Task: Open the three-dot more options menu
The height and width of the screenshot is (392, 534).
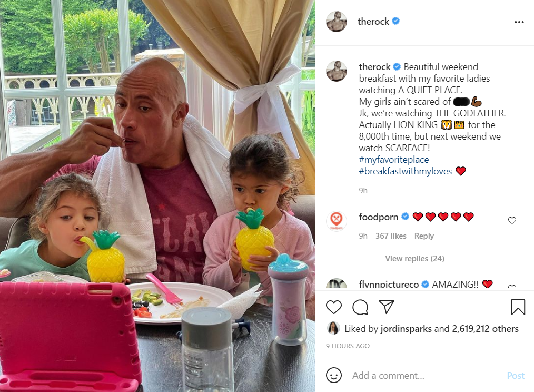Action: pyautogui.click(x=519, y=22)
